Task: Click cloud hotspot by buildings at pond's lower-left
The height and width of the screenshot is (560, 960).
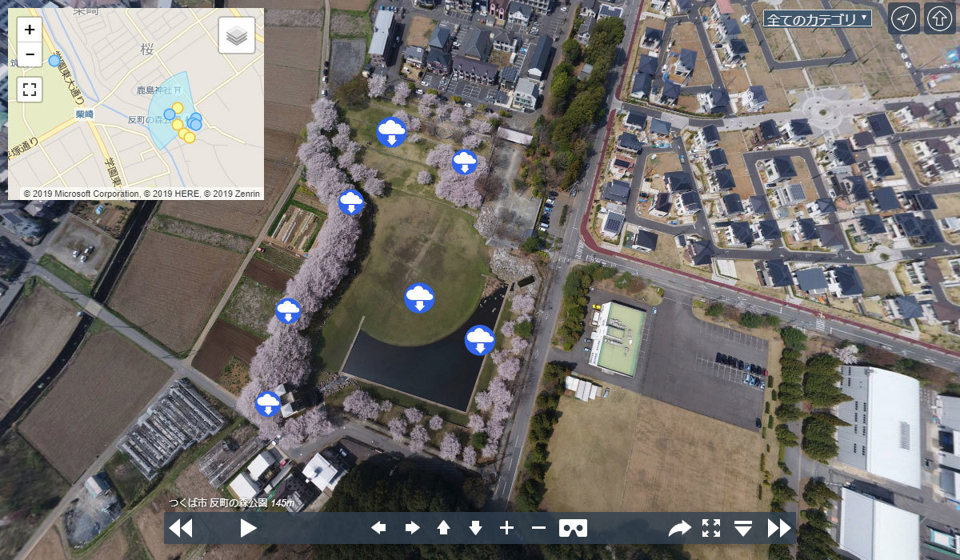Action: [x=268, y=403]
